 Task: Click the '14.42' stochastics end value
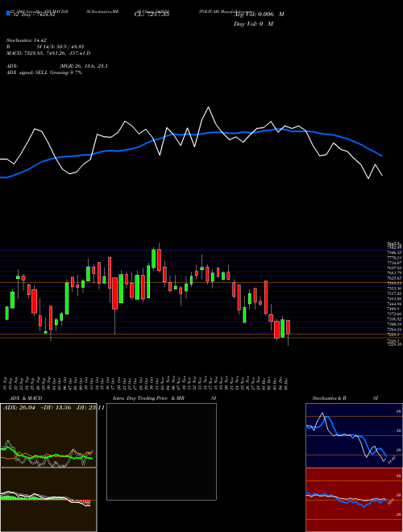392,460
